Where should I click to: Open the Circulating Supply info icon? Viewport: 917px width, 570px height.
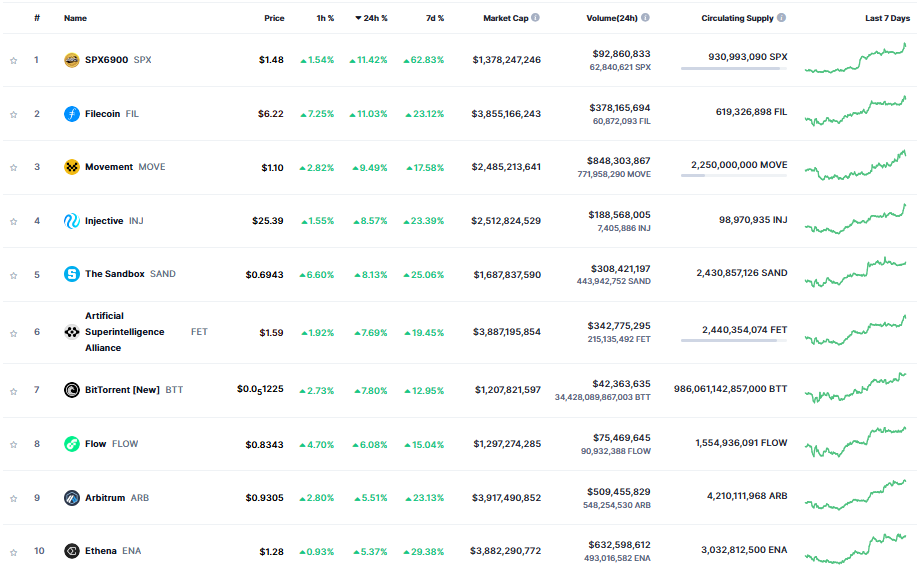click(781, 18)
